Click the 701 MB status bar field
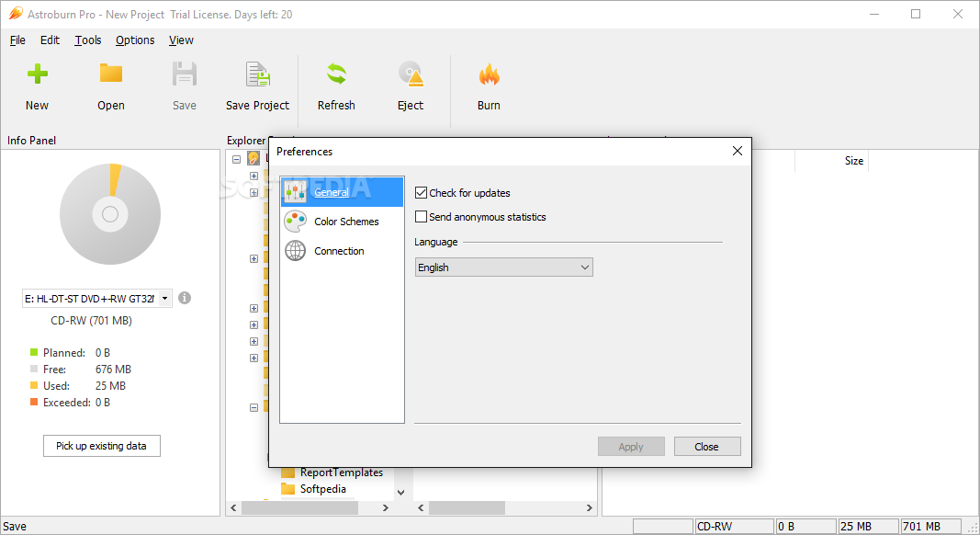The width and height of the screenshot is (980, 535). 930,526
